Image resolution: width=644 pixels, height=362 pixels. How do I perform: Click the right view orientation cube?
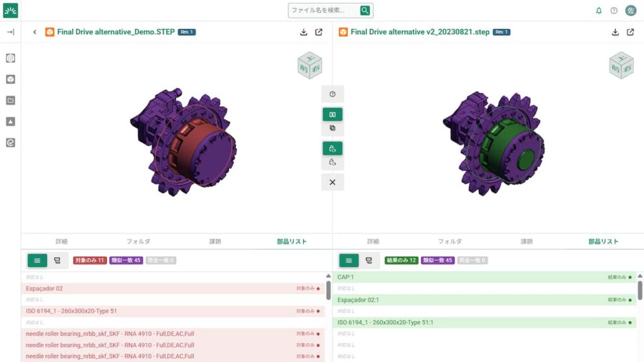click(x=621, y=65)
